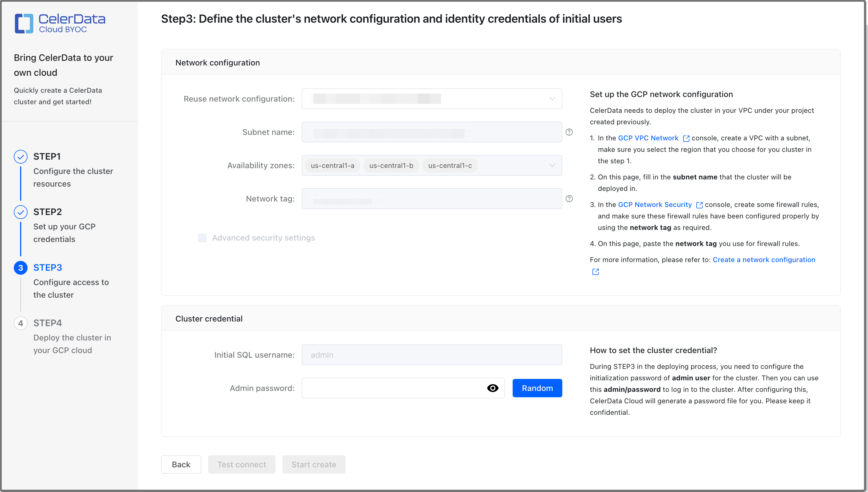Enable the Advanced security settings checkbox

tap(202, 238)
